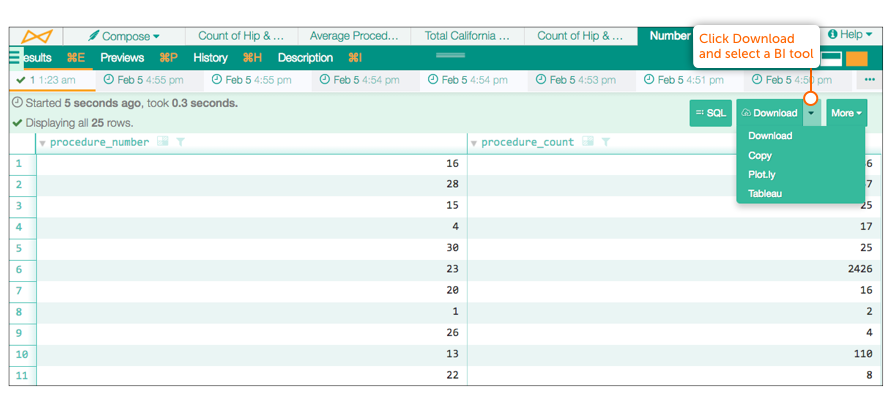This screenshot has height=395, width=887.
Task: Open the hamburger sidebar menu
Action: pyautogui.click(x=15, y=58)
